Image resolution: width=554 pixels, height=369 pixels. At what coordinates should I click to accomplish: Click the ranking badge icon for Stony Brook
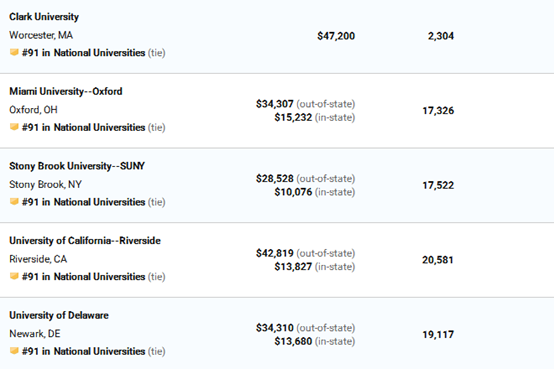point(14,201)
